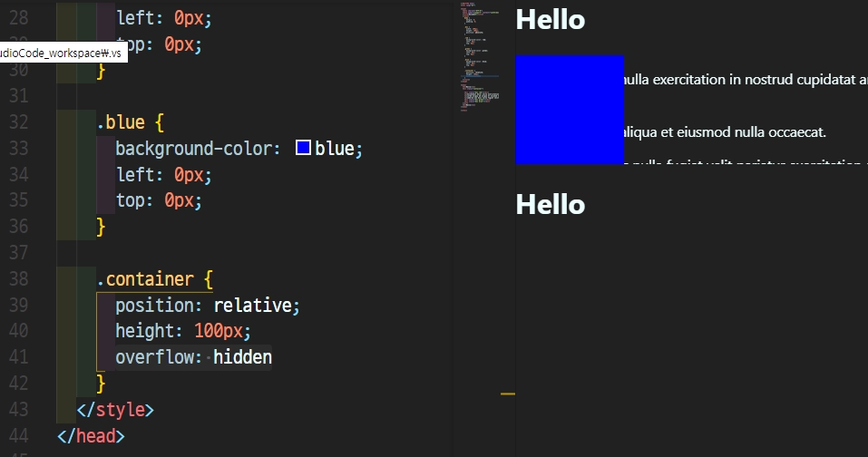Screen dimensions: 868x457
Task: Click line number 32 in gutter
Action: point(19,122)
